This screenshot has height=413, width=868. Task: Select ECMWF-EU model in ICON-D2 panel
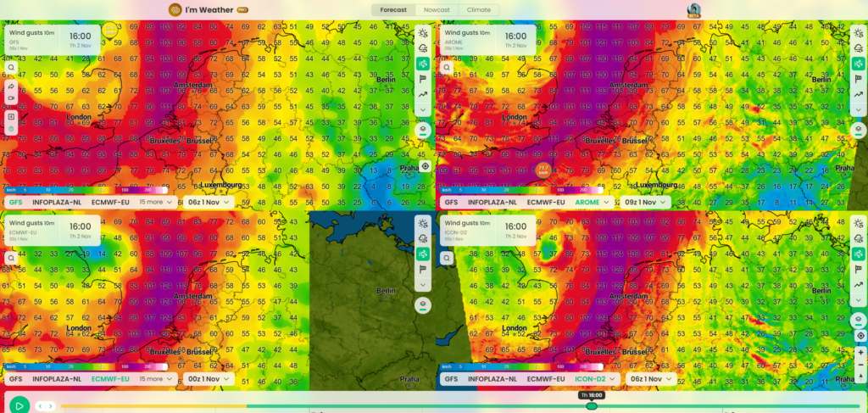coord(546,379)
